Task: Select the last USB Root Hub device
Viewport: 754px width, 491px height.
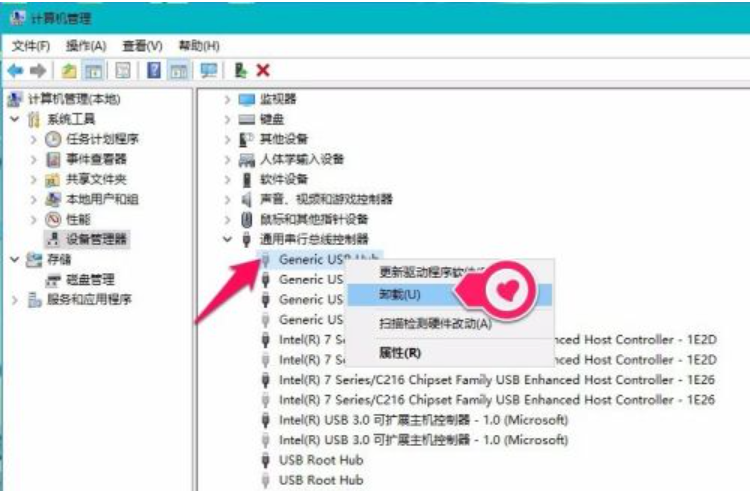Action: click(320, 480)
